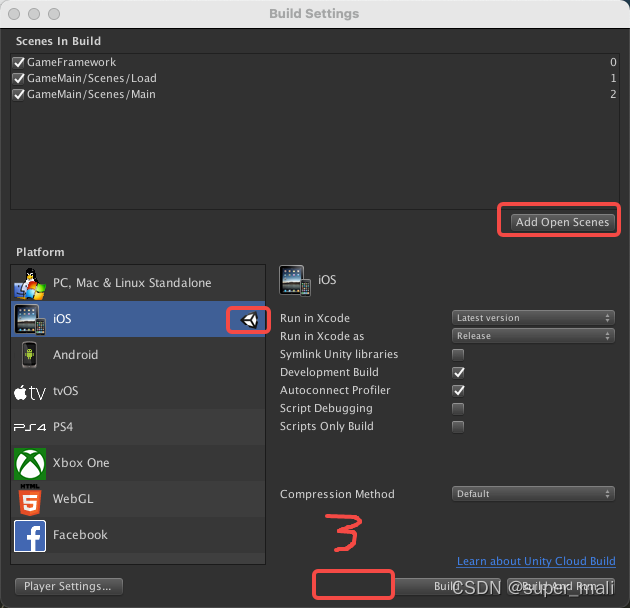Select the PS4 platform row

[x=138, y=427]
